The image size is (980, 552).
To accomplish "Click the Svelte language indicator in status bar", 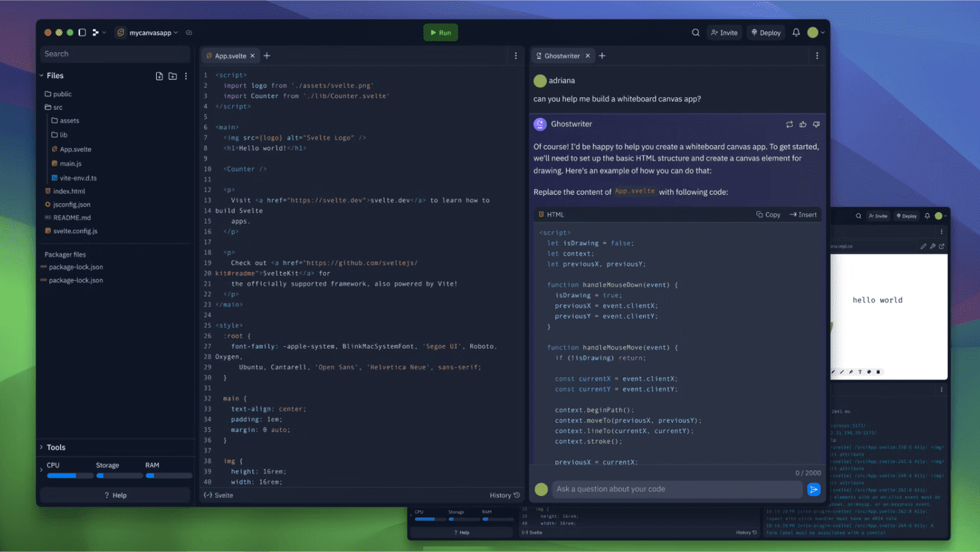I will click(219, 495).
